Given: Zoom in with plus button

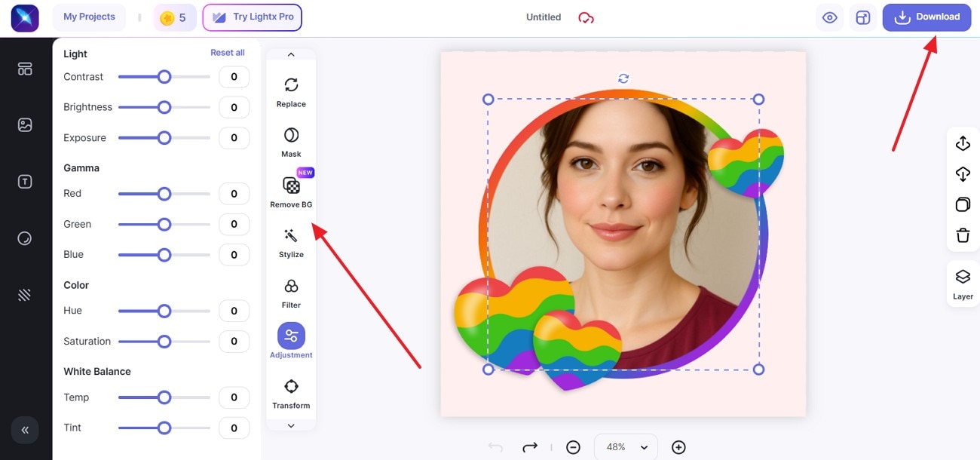Looking at the screenshot, I should tap(678, 447).
